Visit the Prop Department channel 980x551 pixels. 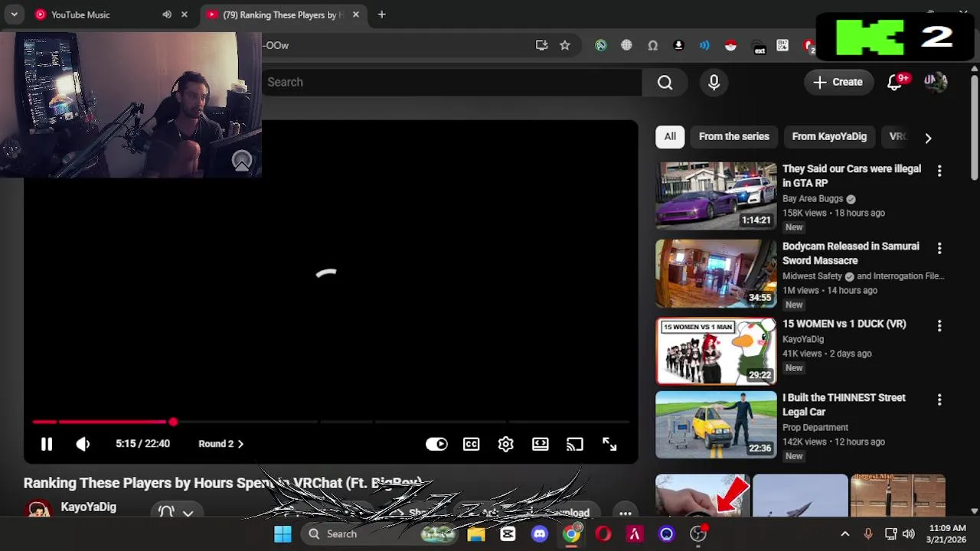(x=815, y=427)
